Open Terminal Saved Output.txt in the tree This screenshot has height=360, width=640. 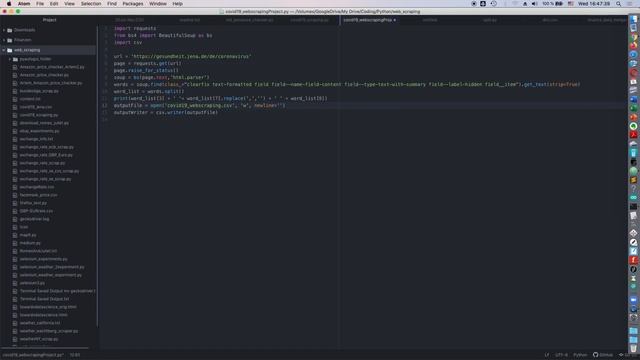pos(44,299)
